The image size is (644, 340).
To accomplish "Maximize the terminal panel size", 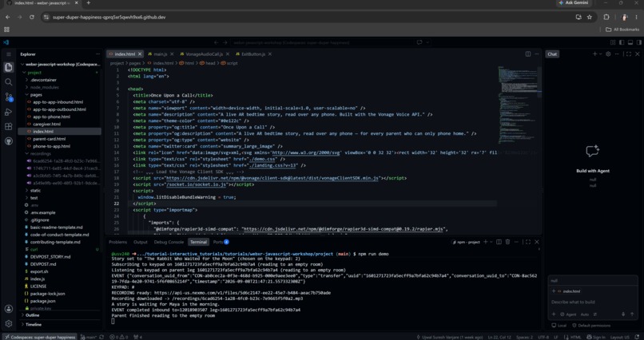I will (x=528, y=242).
